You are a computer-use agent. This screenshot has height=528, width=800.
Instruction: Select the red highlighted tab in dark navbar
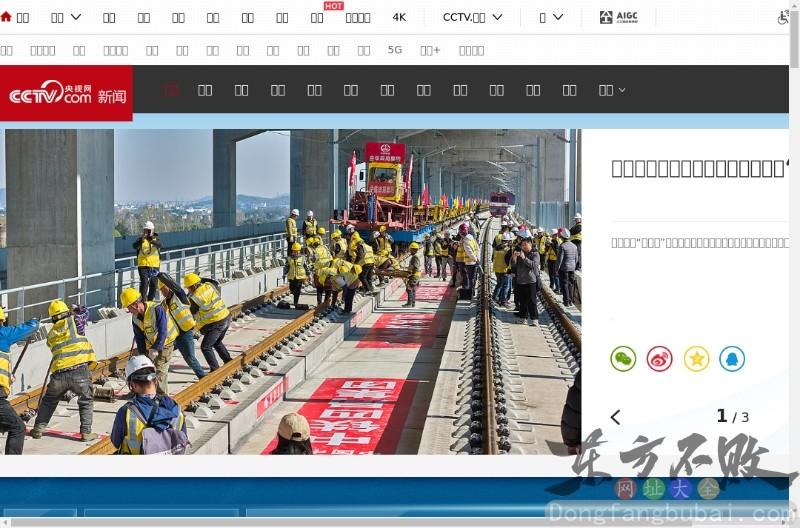pos(170,90)
